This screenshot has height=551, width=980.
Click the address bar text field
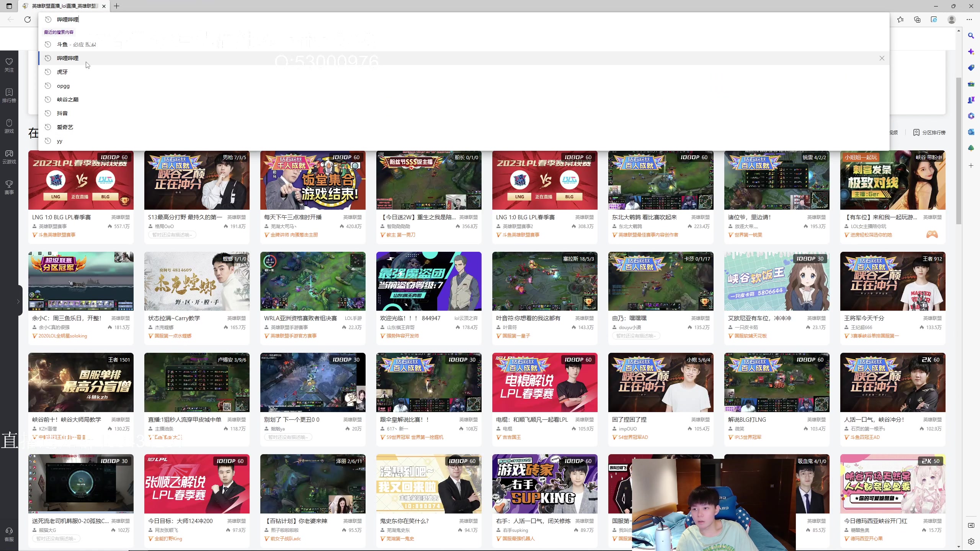[464, 20]
